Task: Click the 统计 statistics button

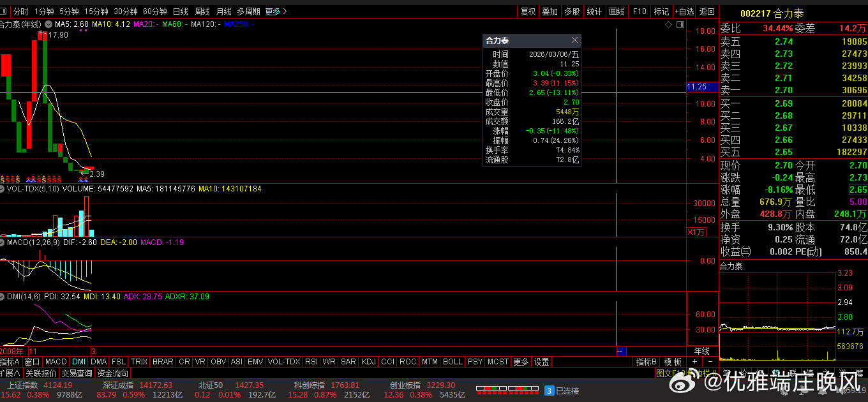Action: coord(594,11)
